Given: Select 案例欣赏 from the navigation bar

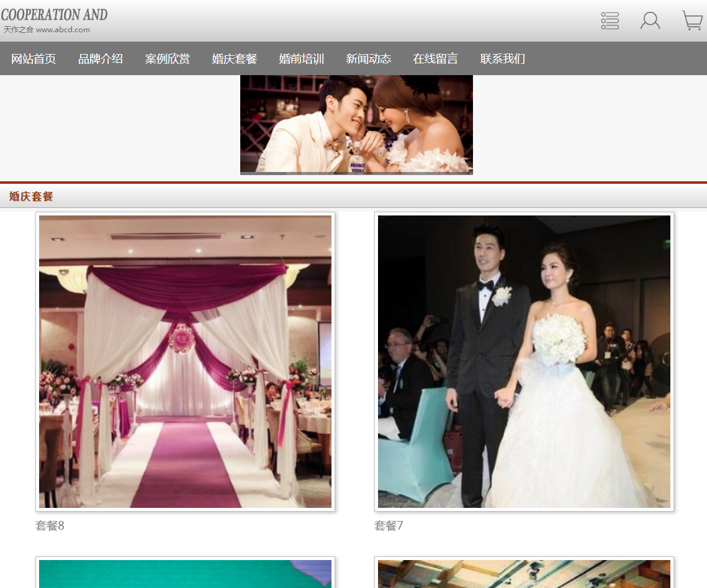Looking at the screenshot, I should (167, 58).
